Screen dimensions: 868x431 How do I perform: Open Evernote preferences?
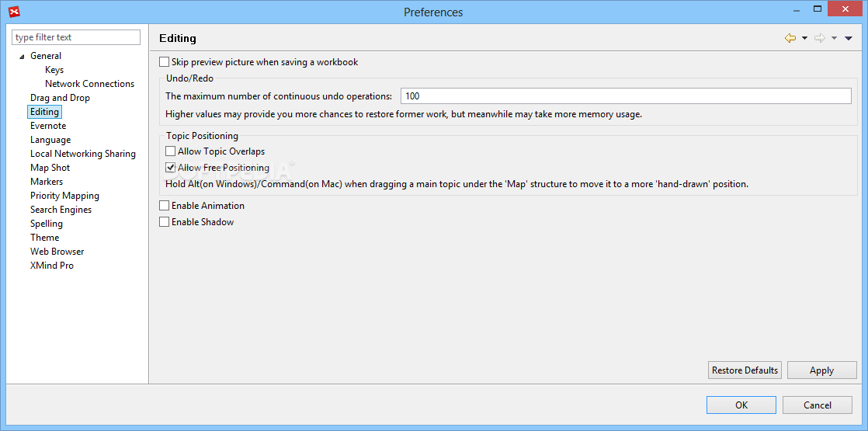click(48, 126)
